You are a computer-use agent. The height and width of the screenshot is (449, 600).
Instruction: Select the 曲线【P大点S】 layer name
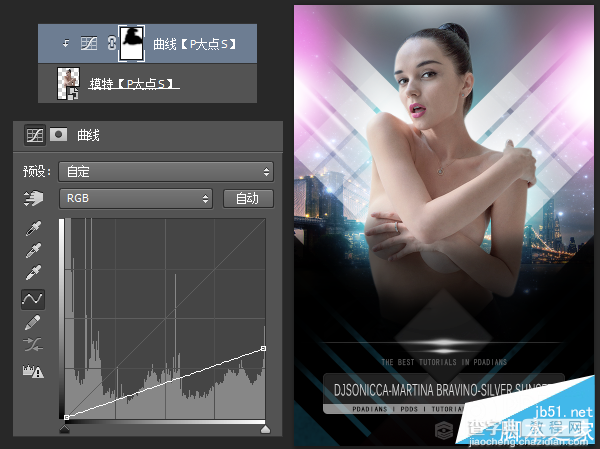pyautogui.click(x=195, y=44)
